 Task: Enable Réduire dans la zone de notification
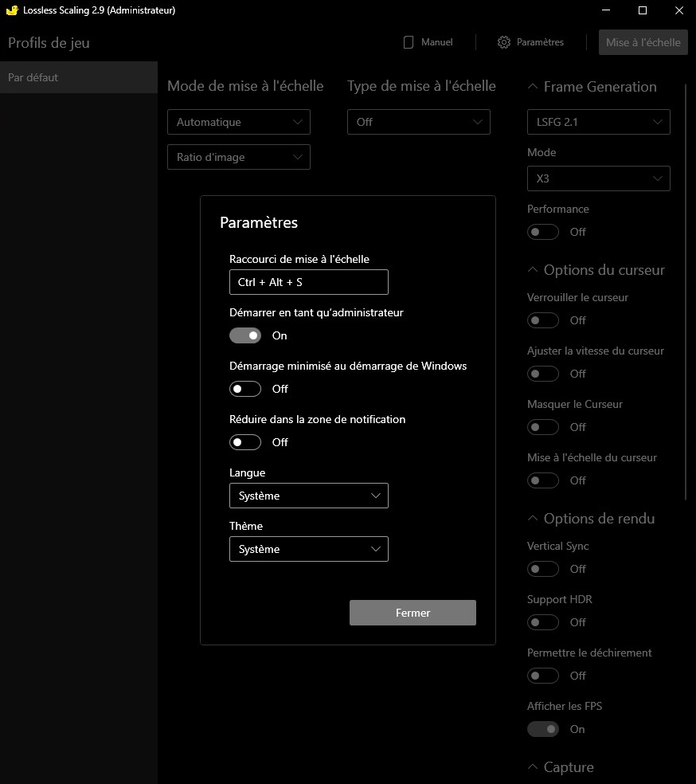click(x=245, y=442)
